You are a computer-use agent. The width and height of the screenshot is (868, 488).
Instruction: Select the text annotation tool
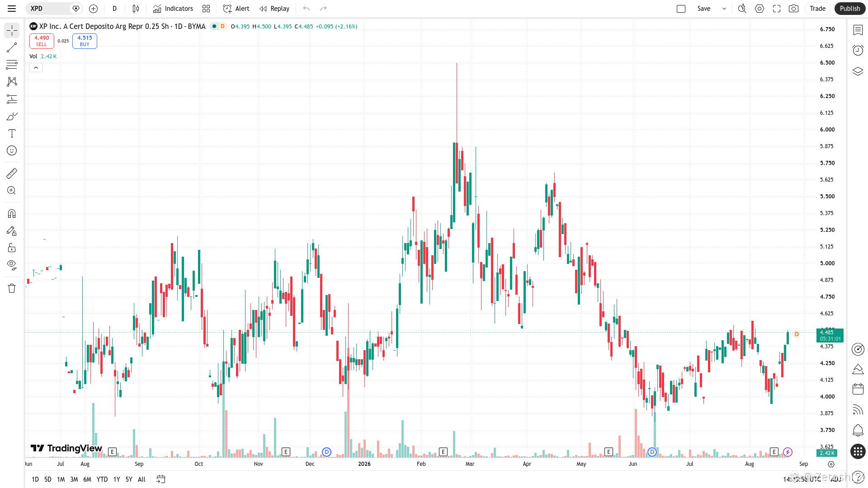point(12,133)
